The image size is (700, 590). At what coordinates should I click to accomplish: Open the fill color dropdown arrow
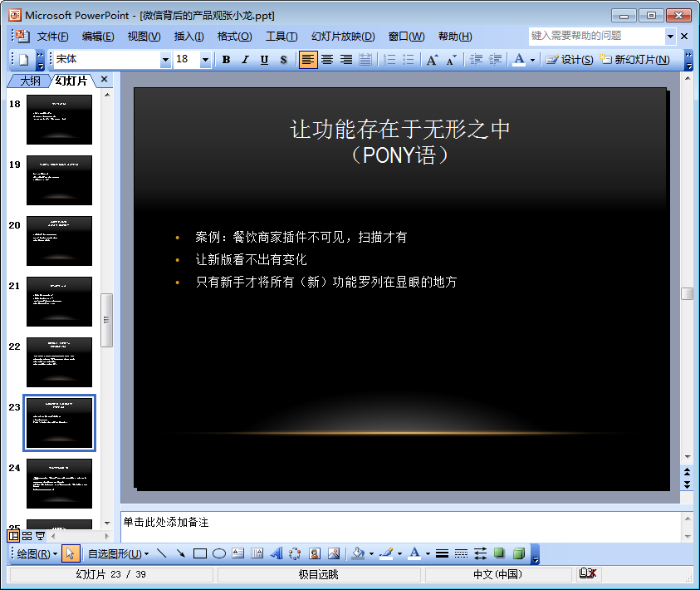point(371,554)
